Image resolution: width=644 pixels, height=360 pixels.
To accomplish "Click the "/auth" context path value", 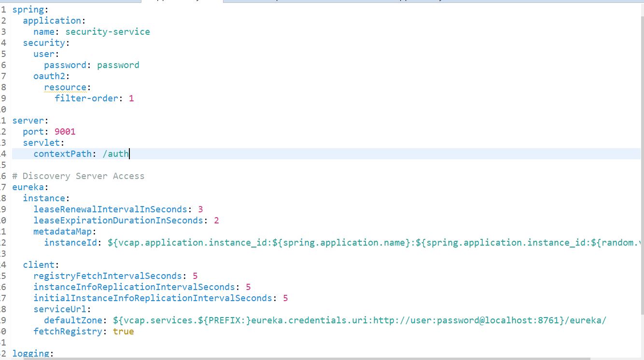I will coord(115,153).
